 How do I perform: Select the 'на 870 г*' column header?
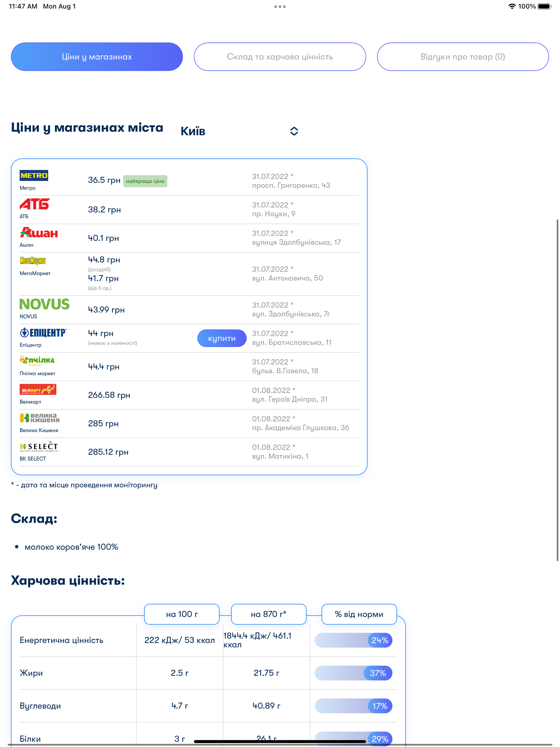[268, 614]
